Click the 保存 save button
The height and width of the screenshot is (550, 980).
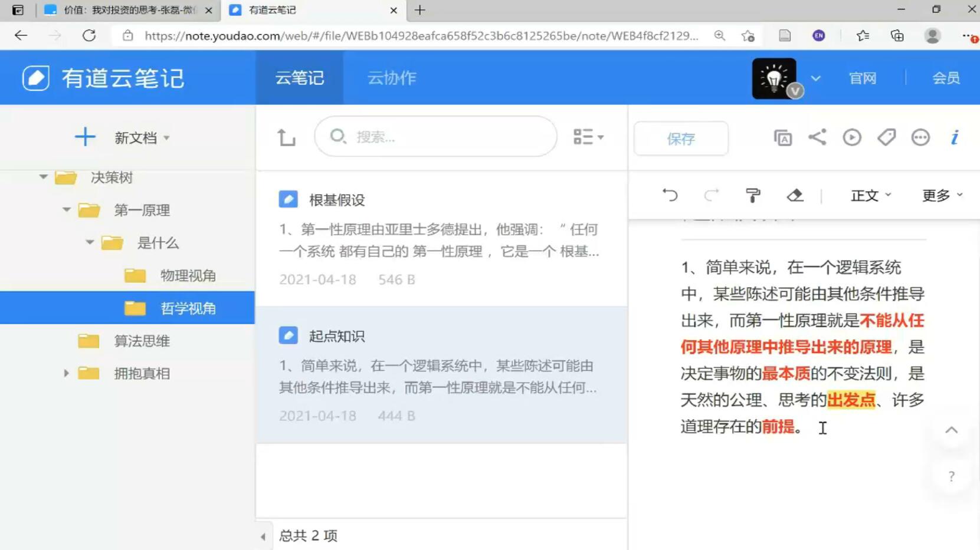[681, 138]
